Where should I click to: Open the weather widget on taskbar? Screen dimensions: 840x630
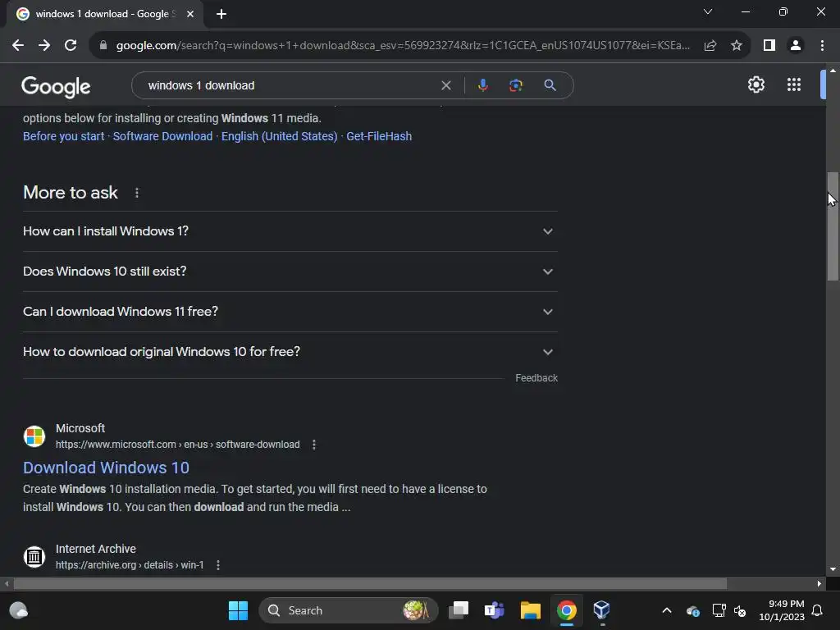[19, 610]
